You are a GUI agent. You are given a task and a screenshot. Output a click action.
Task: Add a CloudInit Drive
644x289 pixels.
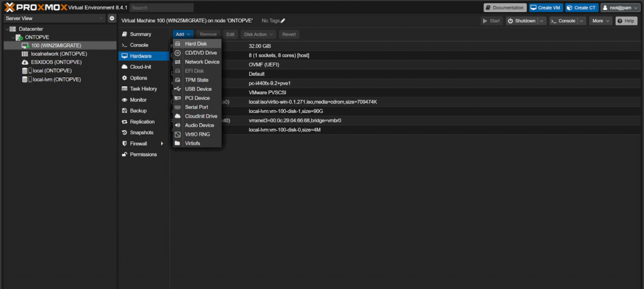point(197,116)
